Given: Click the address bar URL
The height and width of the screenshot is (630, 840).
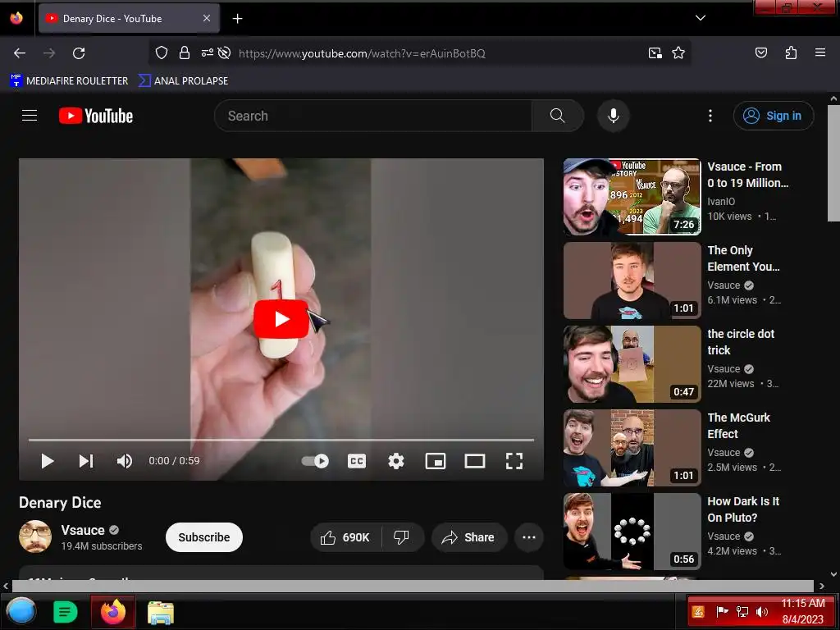Looking at the screenshot, I should tap(362, 53).
